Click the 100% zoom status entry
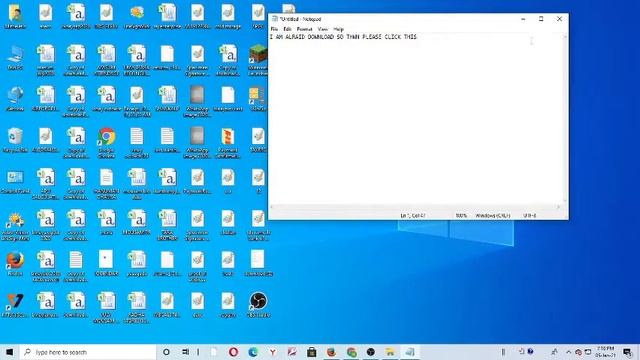This screenshot has width=640, height=360. click(461, 216)
